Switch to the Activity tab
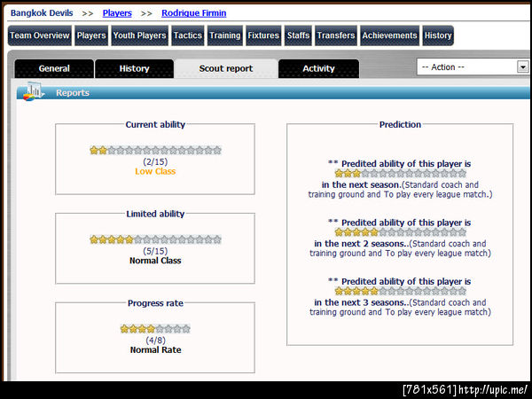 (318, 68)
